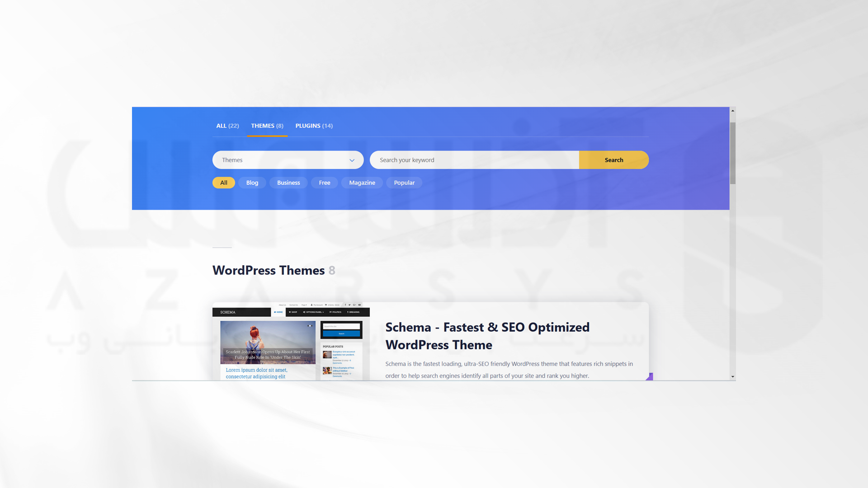Enable the Free themes filter toggle
Screen dimensions: 868x488
(324, 183)
